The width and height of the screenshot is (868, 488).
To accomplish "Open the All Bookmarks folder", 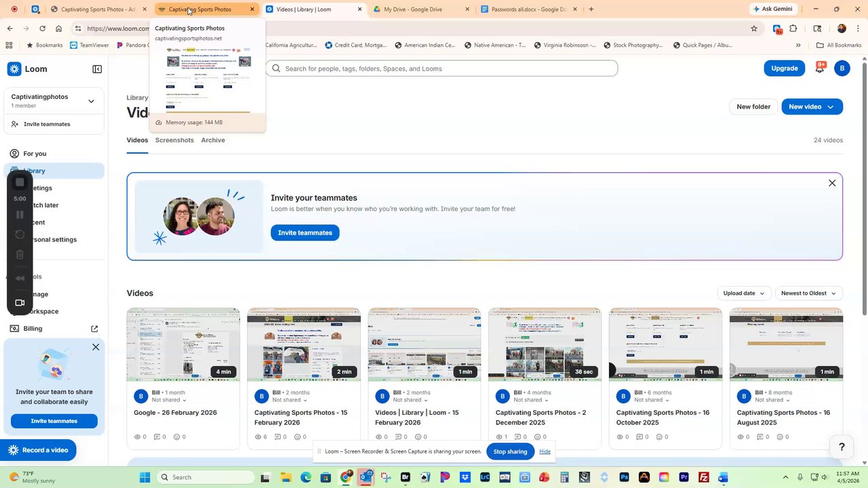I will [839, 45].
